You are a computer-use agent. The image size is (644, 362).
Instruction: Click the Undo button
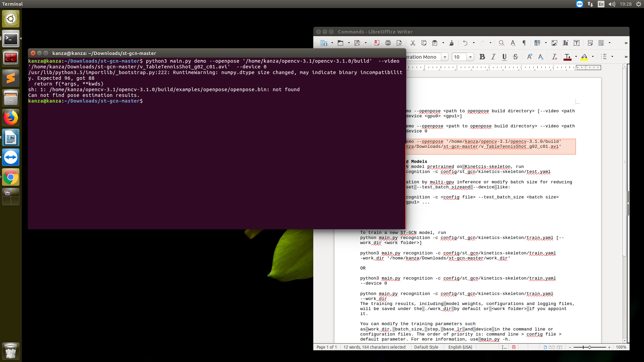466,43
